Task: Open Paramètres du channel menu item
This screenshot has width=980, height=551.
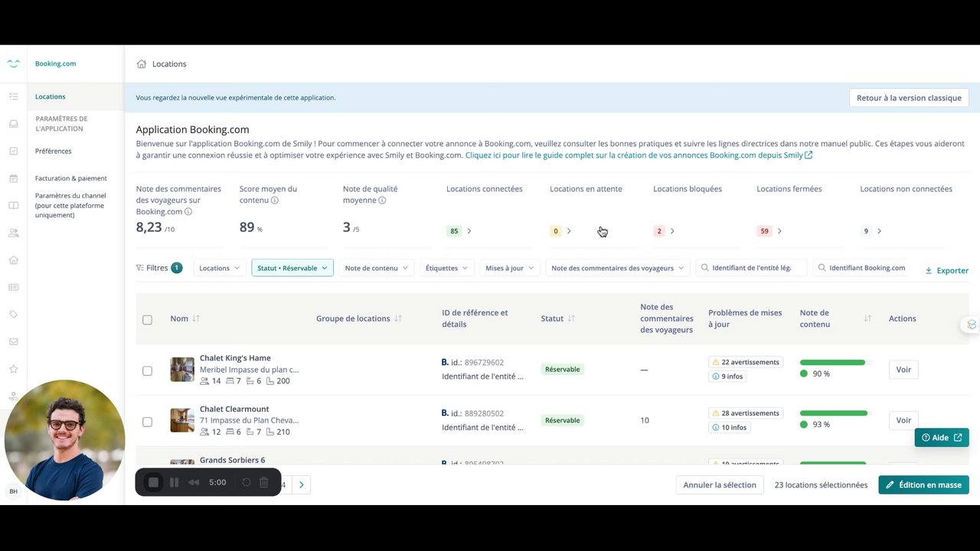Action: [70, 205]
